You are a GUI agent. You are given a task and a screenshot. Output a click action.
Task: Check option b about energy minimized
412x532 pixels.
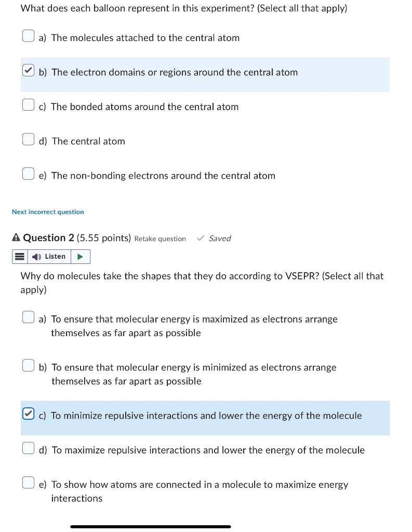28,365
